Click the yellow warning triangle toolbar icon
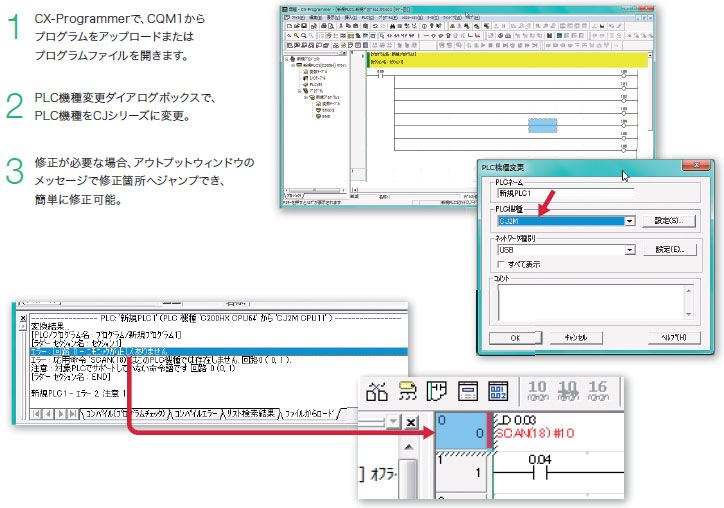The image size is (724, 508). click(x=452, y=26)
